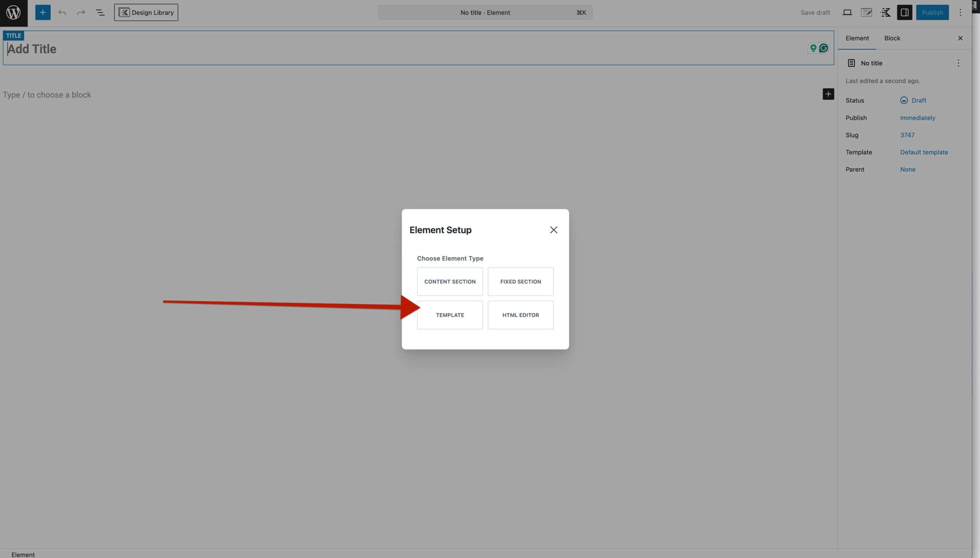
Task: Open the Kadence settings icon in toolbar
Action: tap(885, 13)
